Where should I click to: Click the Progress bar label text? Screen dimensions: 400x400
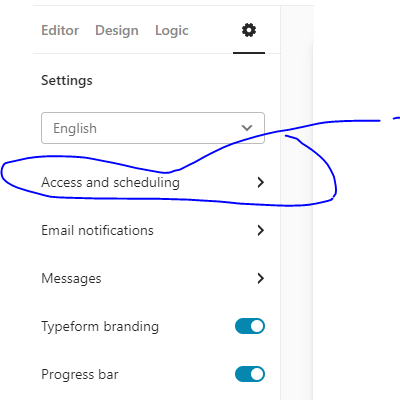(x=80, y=374)
